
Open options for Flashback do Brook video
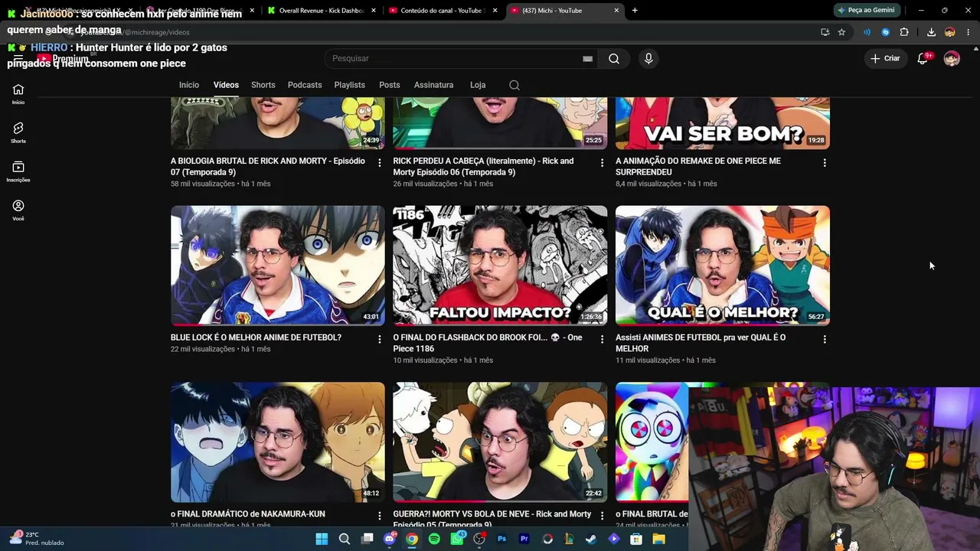602,339
